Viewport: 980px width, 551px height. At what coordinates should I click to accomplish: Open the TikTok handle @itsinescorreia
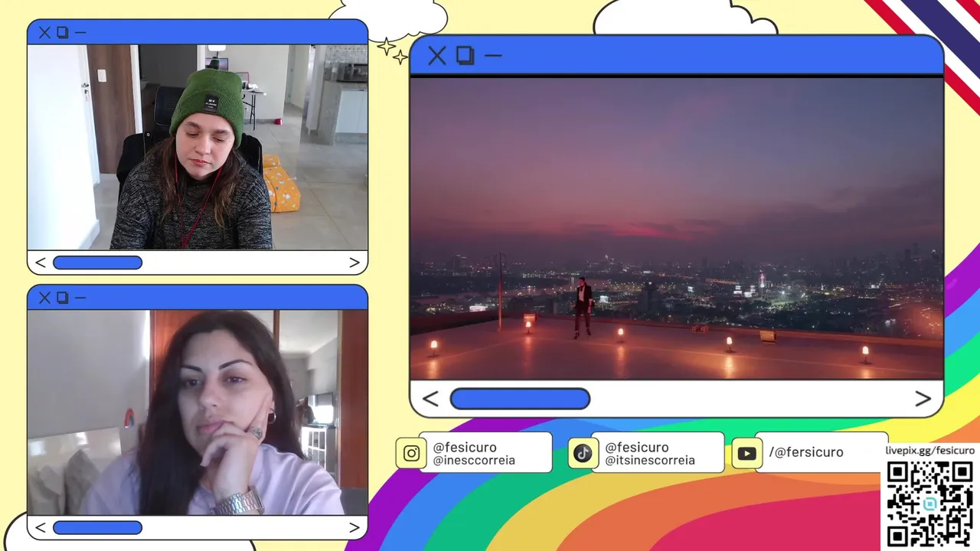pos(650,461)
